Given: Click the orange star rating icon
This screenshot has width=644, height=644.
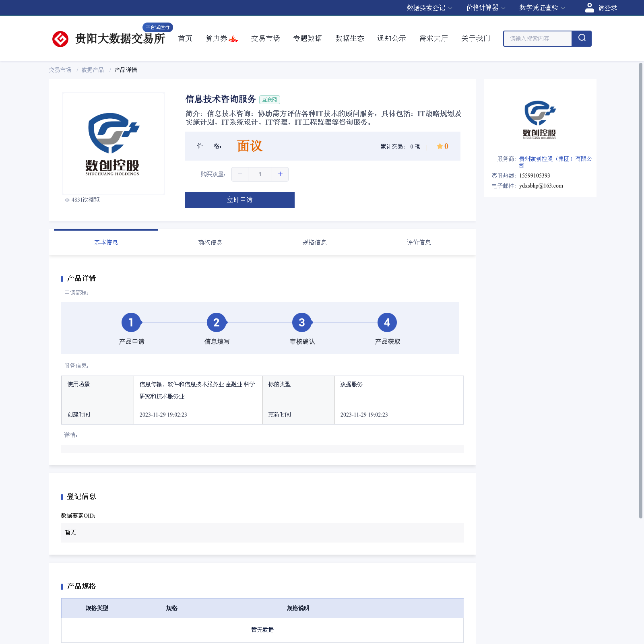Looking at the screenshot, I should pyautogui.click(x=440, y=146).
